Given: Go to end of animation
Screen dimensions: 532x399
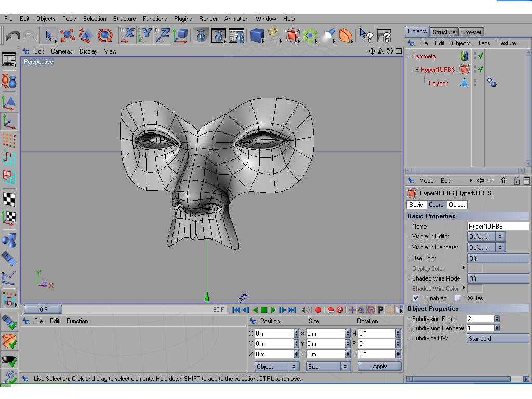Looking at the screenshot, I should click(x=292, y=310).
